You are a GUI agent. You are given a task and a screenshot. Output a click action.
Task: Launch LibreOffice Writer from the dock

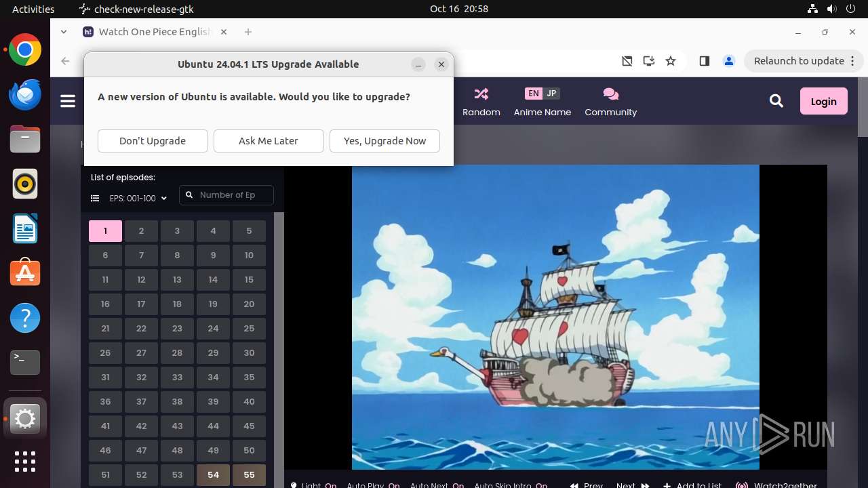point(25,228)
